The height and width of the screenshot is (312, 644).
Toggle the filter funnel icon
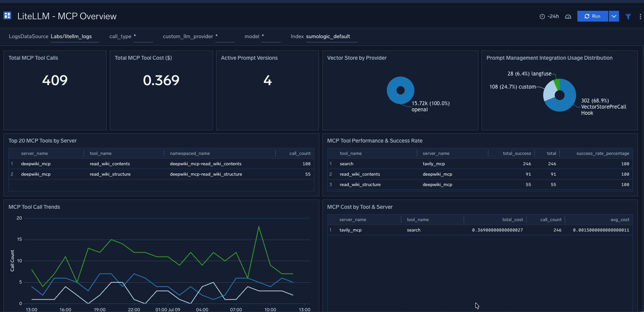tap(628, 17)
